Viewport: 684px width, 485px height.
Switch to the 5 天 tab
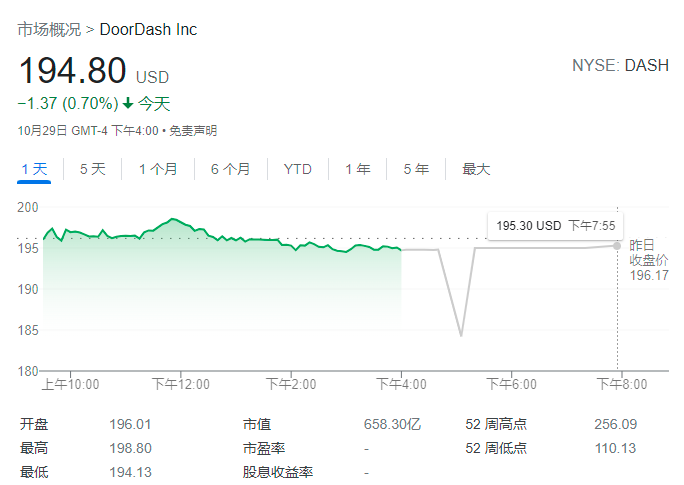tap(92, 169)
